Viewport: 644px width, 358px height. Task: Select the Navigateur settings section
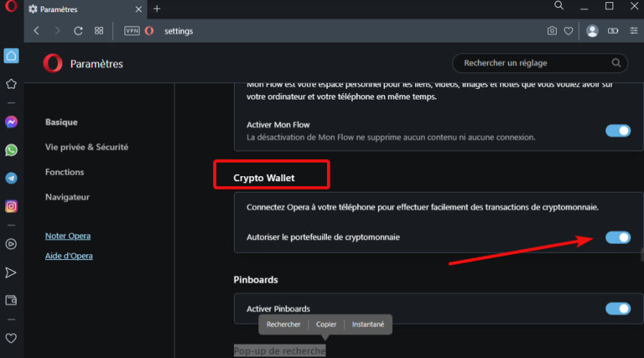tap(67, 197)
